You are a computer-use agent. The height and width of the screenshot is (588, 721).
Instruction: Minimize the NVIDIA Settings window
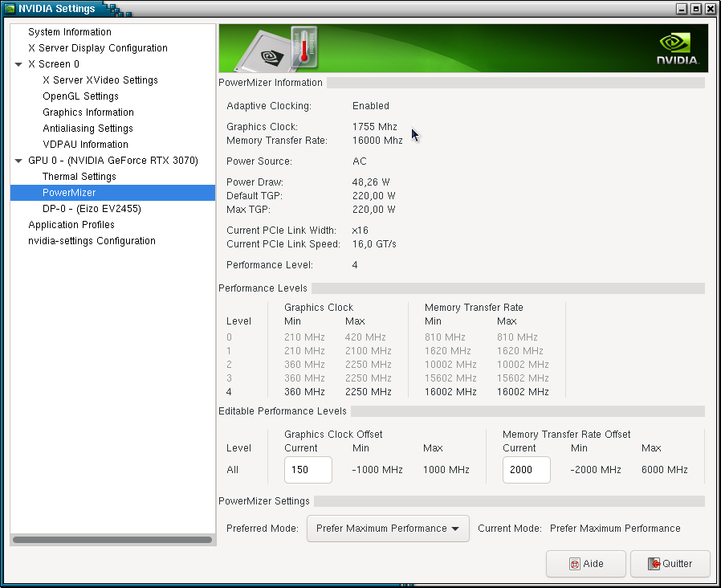tap(682, 9)
